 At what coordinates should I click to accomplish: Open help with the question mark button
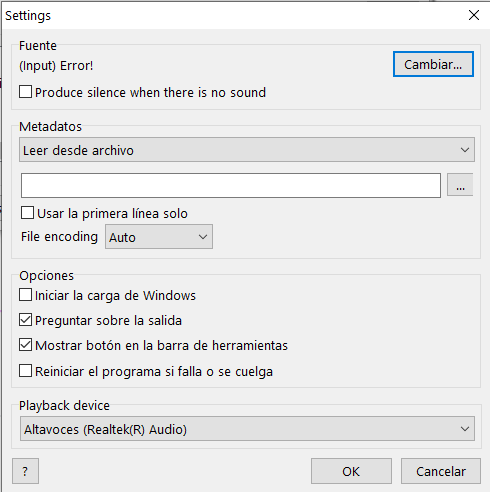tap(25, 471)
